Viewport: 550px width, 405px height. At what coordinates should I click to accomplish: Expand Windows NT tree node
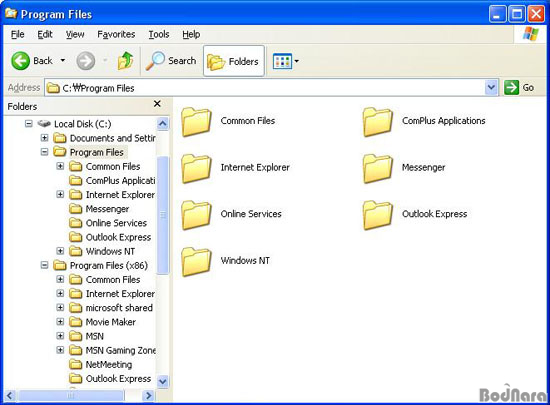60,251
